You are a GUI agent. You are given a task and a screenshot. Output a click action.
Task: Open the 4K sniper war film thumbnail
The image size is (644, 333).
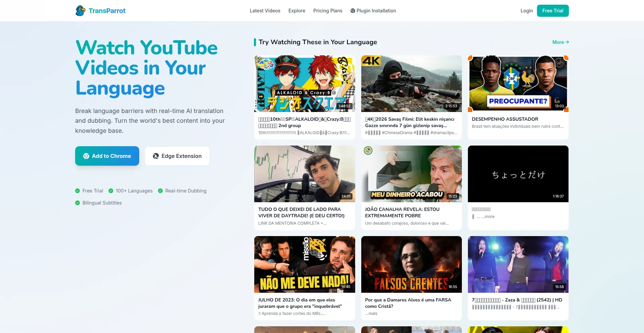[411, 84]
